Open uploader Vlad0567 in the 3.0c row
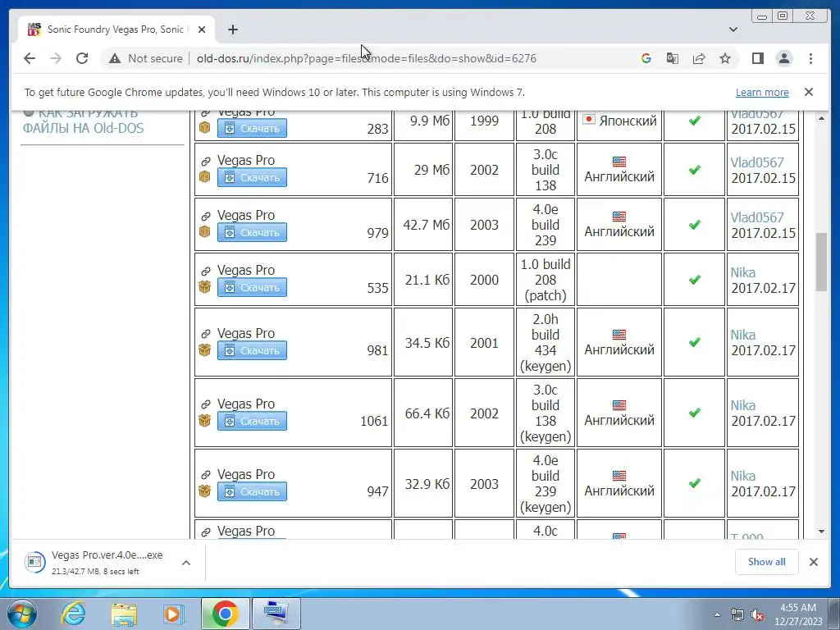The image size is (840, 630). point(756,162)
